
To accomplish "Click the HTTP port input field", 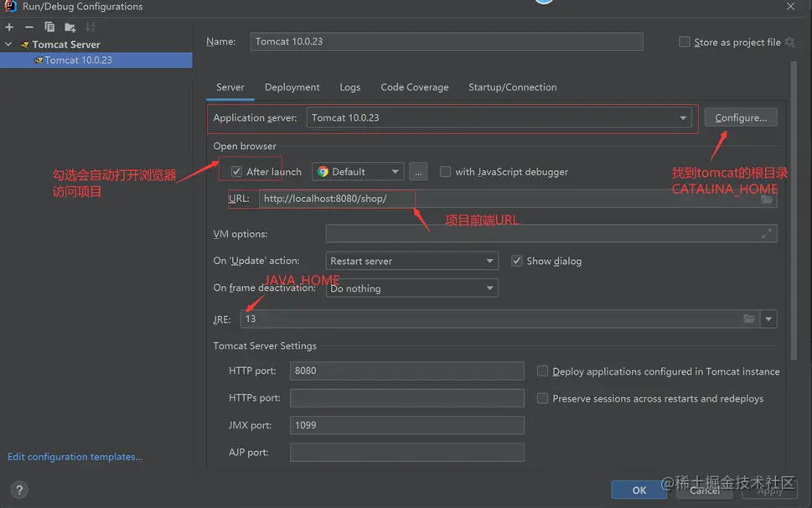I will [406, 371].
